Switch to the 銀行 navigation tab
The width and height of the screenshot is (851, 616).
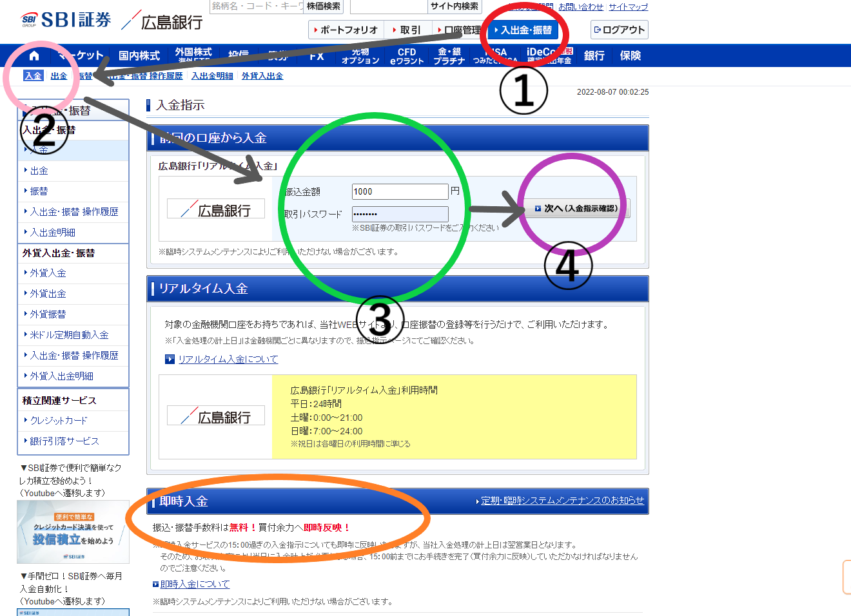coord(594,56)
